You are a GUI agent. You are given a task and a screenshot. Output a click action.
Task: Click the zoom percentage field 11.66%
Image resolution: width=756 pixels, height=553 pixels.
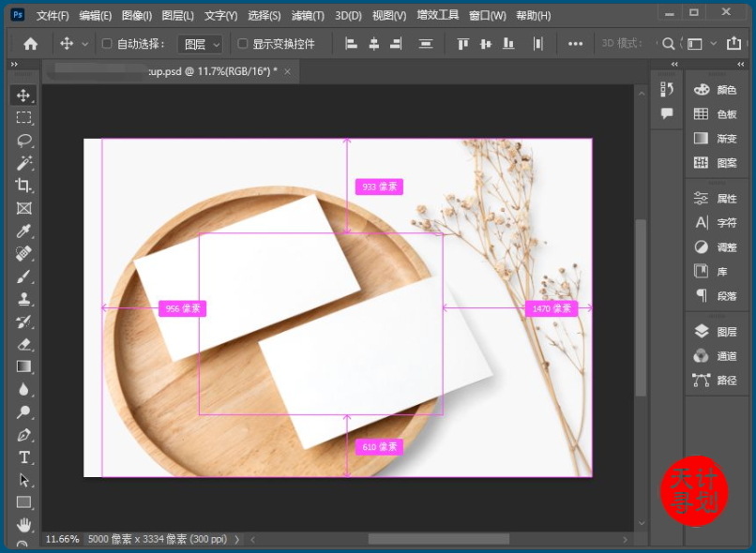coord(62,540)
